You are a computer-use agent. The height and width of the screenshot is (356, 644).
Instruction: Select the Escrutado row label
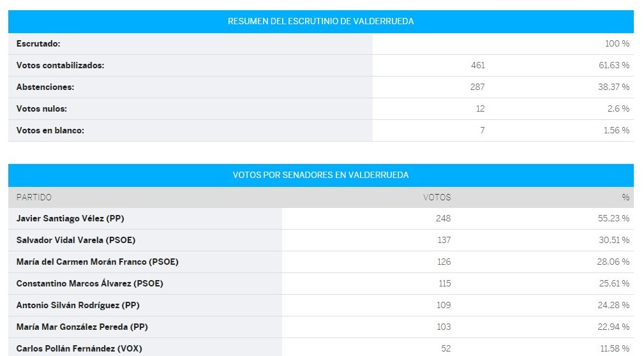(x=38, y=43)
